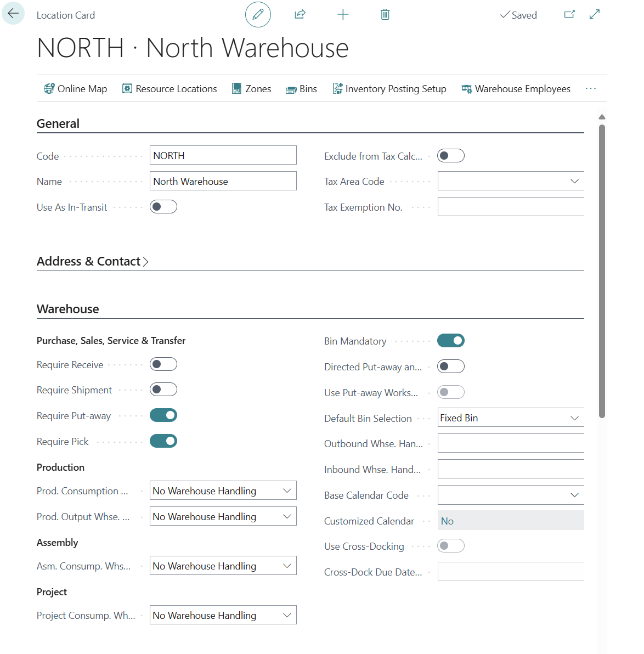The height and width of the screenshot is (654, 644).
Task: Enable Require Receive toggle
Action: 163,364
